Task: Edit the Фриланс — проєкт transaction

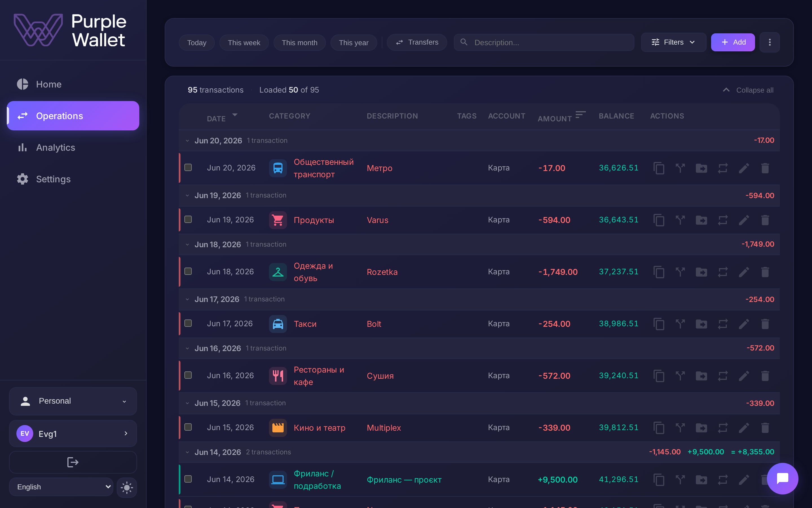Action: click(x=744, y=479)
